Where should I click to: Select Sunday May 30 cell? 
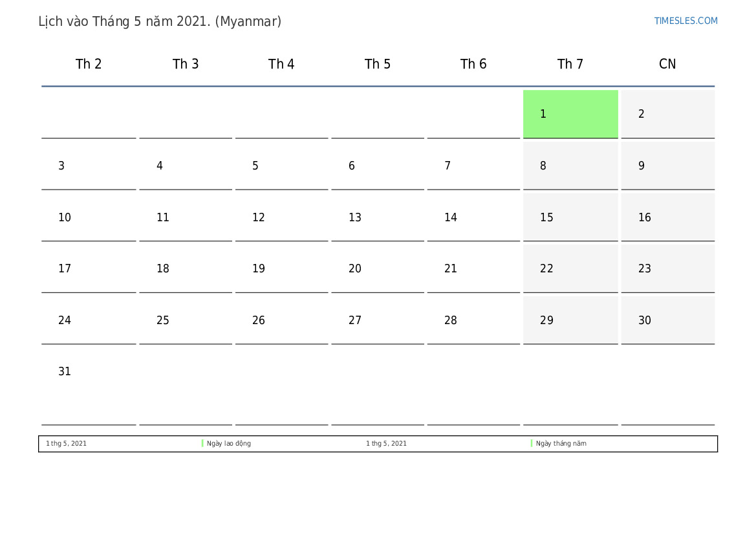pyautogui.click(x=667, y=320)
